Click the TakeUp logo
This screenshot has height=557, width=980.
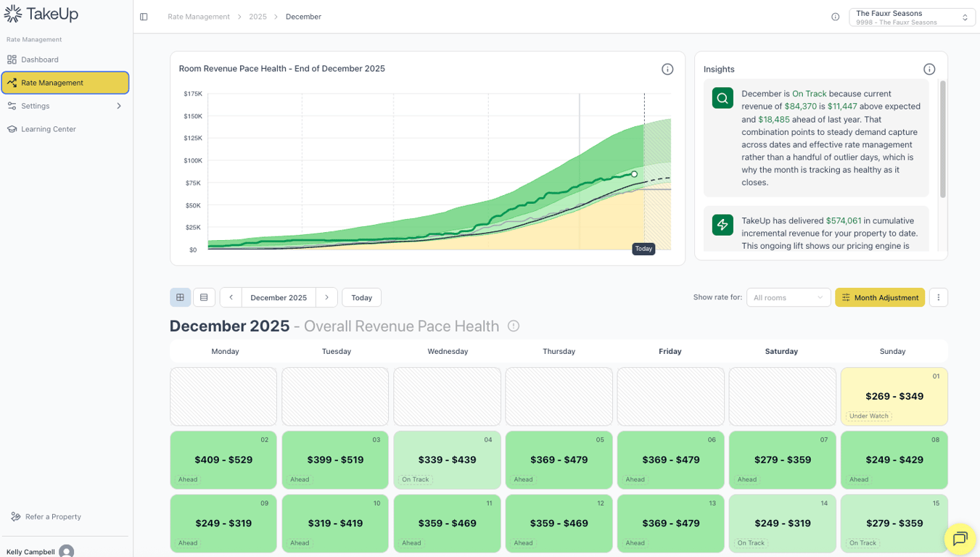tap(40, 14)
